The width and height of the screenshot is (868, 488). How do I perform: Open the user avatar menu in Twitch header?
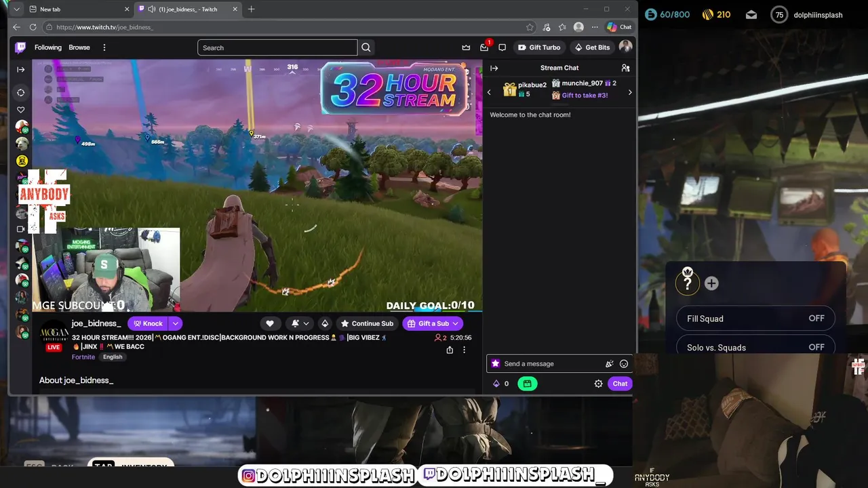point(625,47)
